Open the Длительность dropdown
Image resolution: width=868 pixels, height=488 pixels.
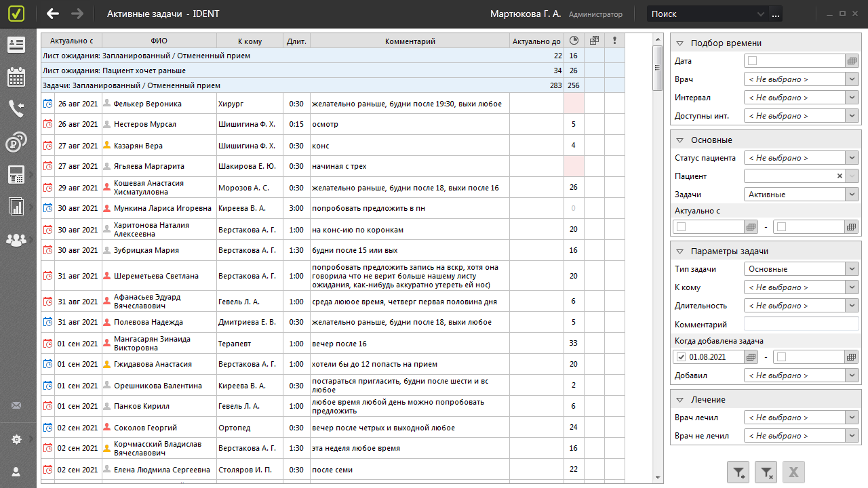802,306
